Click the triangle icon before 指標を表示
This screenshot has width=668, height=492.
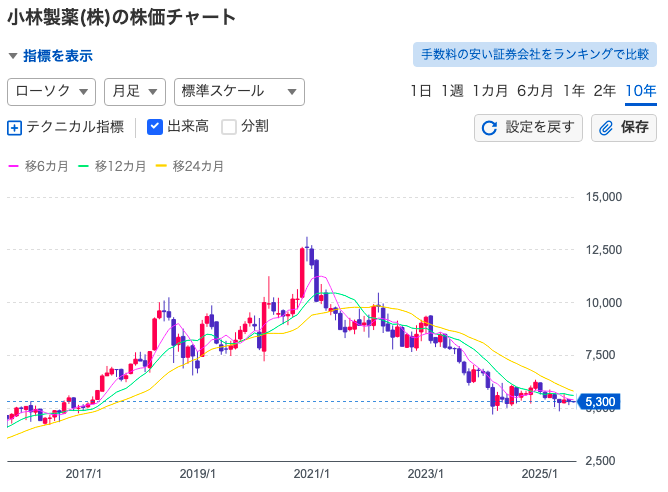tap(13, 56)
